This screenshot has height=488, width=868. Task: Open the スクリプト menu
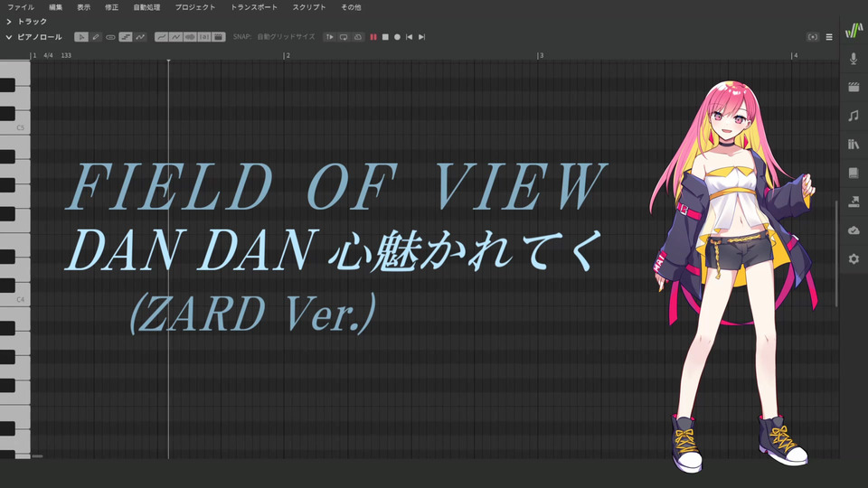click(309, 7)
